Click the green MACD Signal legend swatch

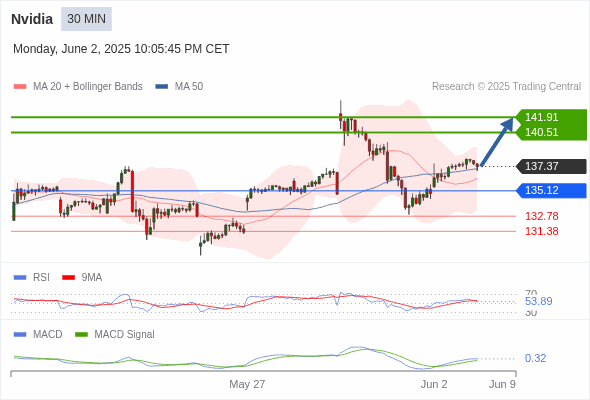point(81,335)
